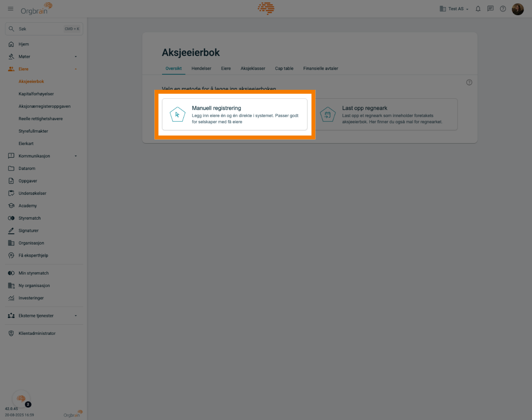Click the Undersøkelser survey icon
This screenshot has height=420, width=532.
pos(11,193)
